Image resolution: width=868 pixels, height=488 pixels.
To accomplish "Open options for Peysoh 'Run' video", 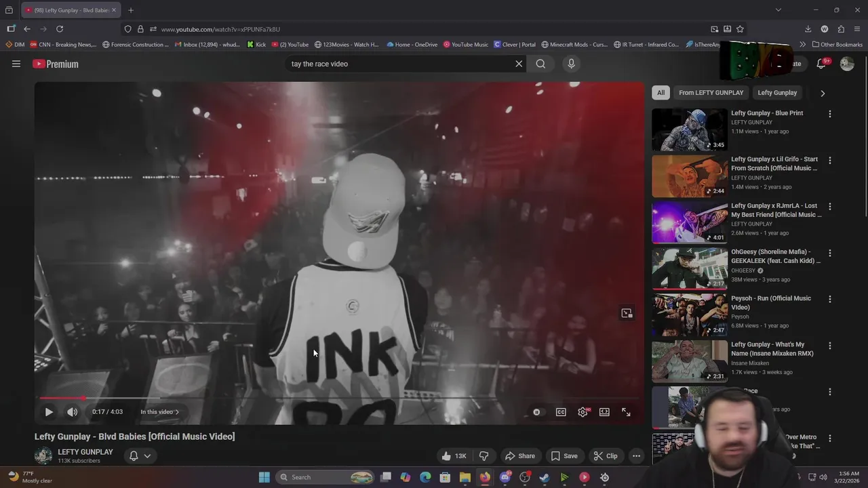I will point(829,299).
